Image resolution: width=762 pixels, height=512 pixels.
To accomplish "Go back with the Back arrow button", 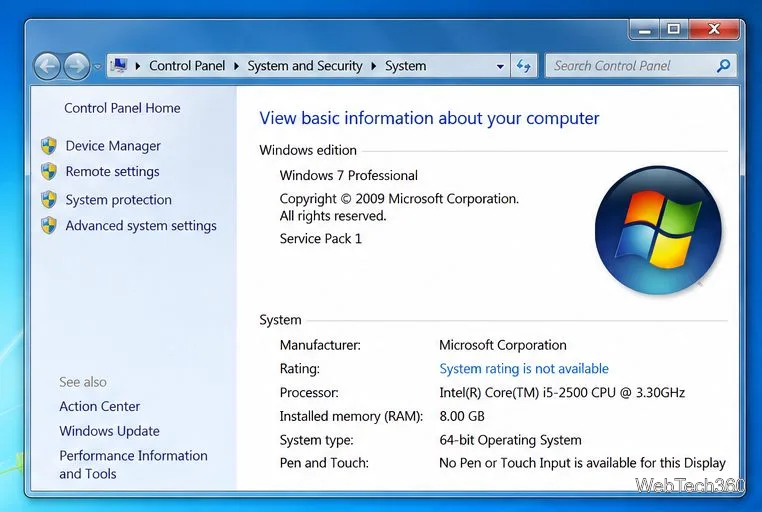I will pos(47,66).
